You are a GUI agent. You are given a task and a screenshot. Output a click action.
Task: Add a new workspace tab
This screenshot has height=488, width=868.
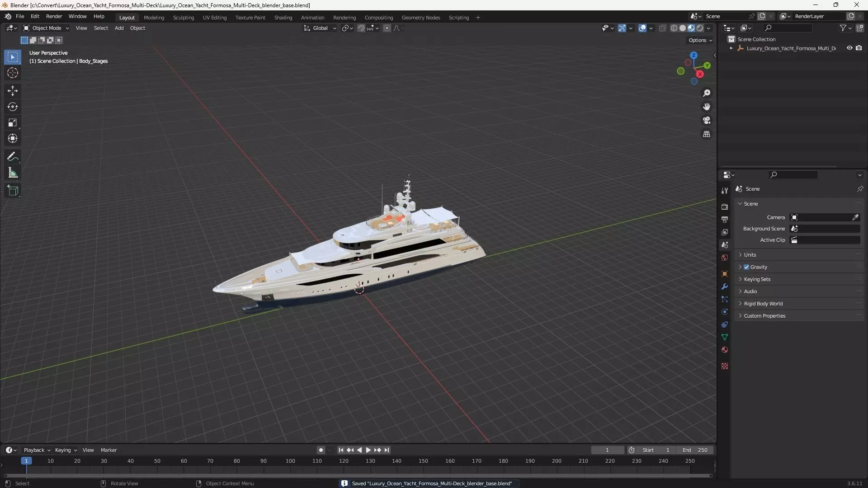click(x=478, y=18)
